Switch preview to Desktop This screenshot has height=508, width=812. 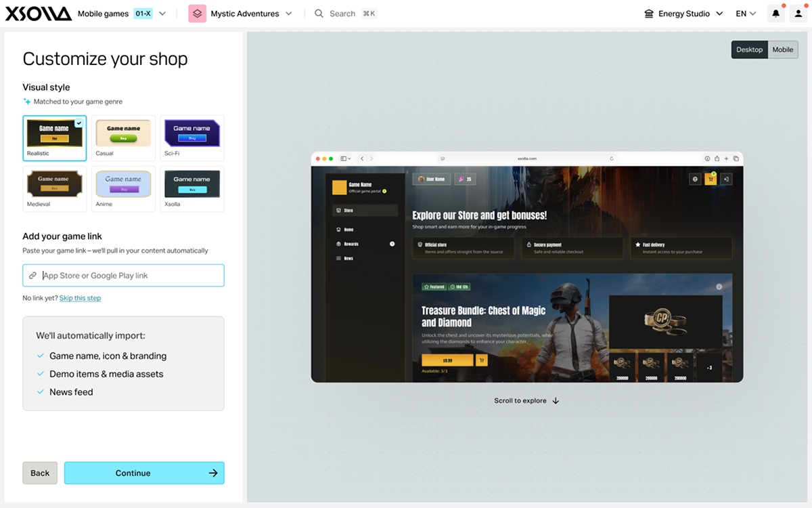pyautogui.click(x=750, y=49)
